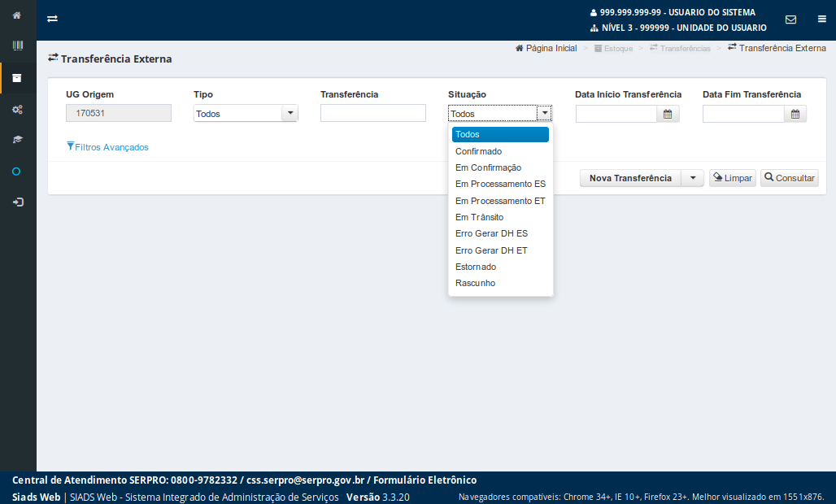The height and width of the screenshot is (504, 836).
Task: Open the gears settings sidebar icon
Action: pos(18,109)
